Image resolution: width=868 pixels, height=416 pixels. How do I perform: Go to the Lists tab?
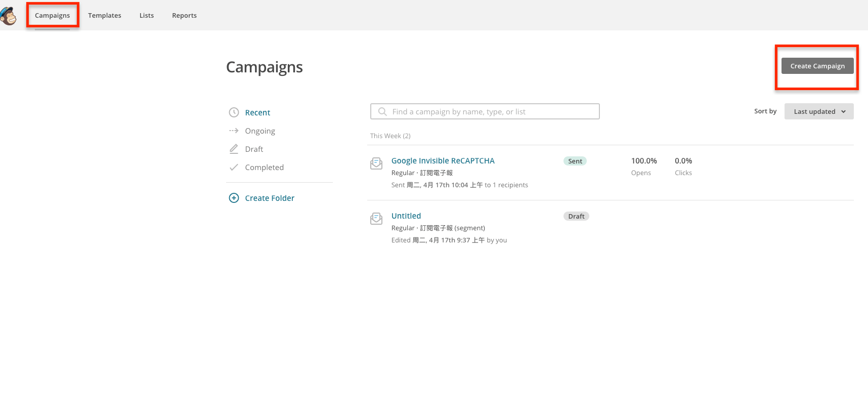pyautogui.click(x=147, y=15)
